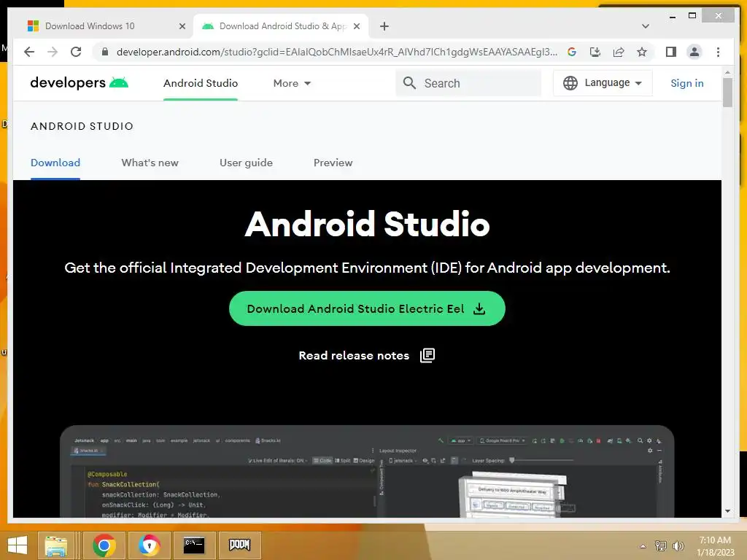The height and width of the screenshot is (560, 747).
Task: Open the tab search chevron
Action: [x=646, y=26]
